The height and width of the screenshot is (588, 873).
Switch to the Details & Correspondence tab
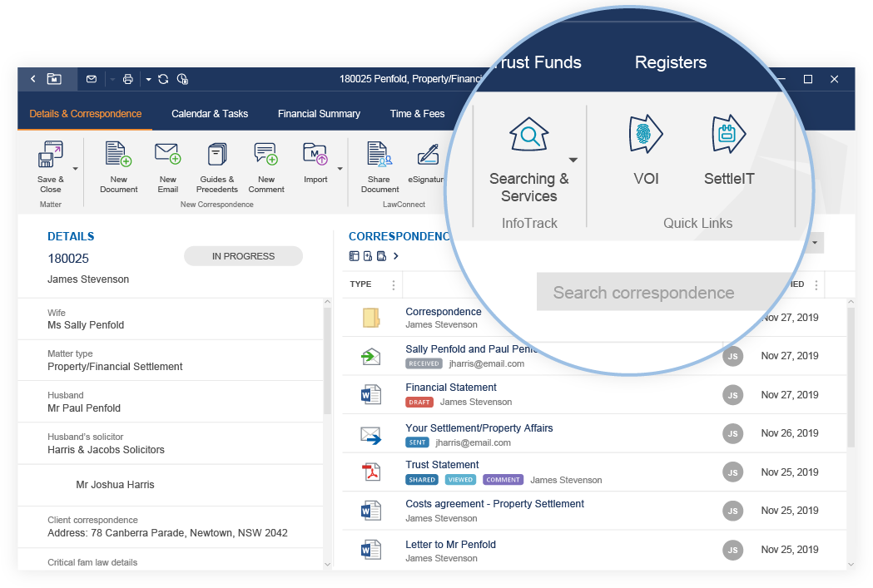tap(85, 113)
